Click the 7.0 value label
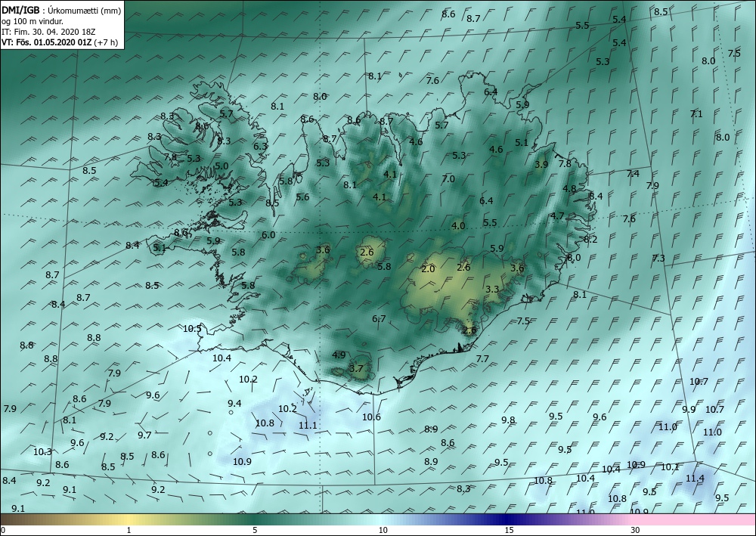This screenshot has width=756, height=536. 448,179
